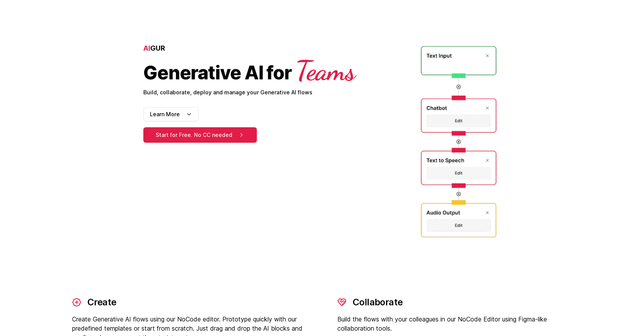
Task: Remove connection between Text Input and Chatbot
Action: pos(458,87)
